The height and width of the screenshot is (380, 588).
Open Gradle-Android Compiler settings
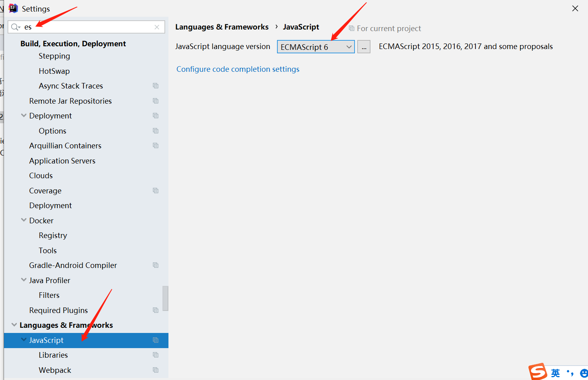(73, 265)
